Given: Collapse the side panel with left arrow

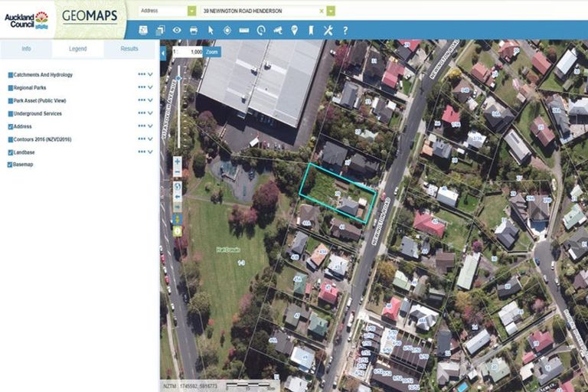Looking at the screenshot, I should pos(163,54).
